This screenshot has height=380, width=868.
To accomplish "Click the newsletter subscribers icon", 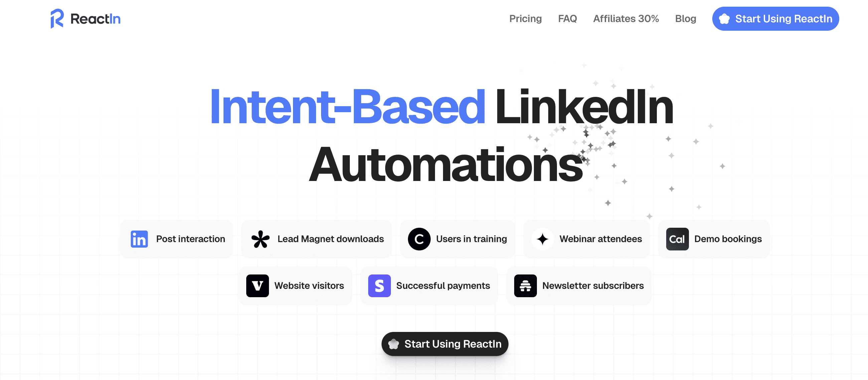I will pyautogui.click(x=525, y=286).
